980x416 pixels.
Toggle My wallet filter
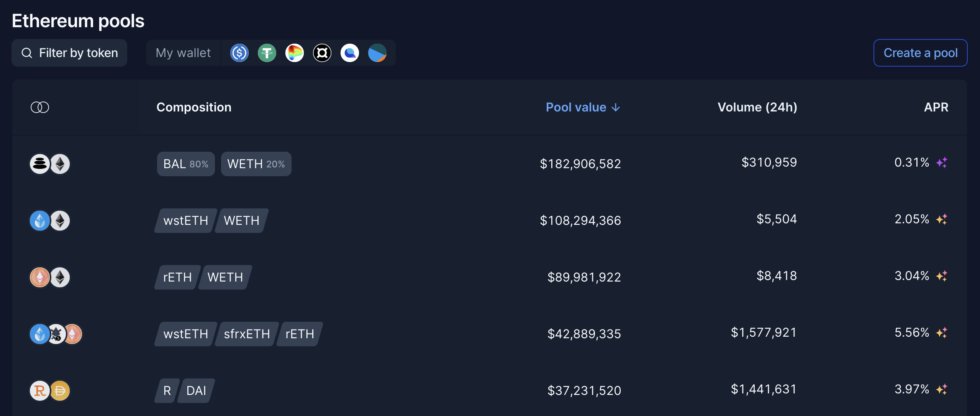[x=183, y=52]
